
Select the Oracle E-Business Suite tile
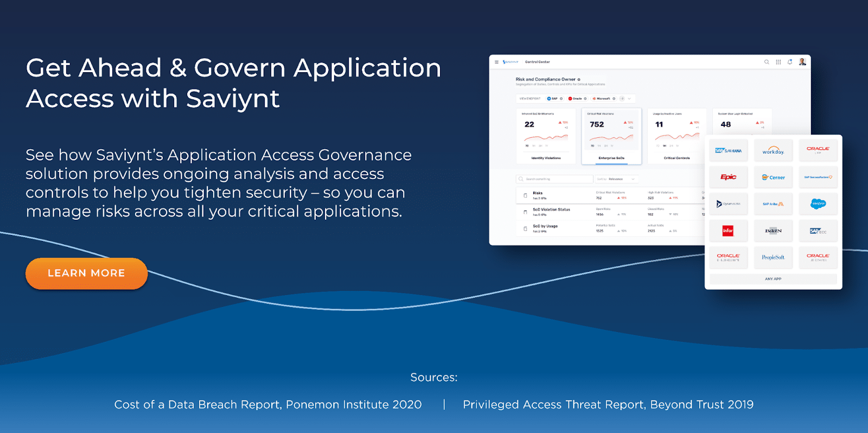point(728,257)
